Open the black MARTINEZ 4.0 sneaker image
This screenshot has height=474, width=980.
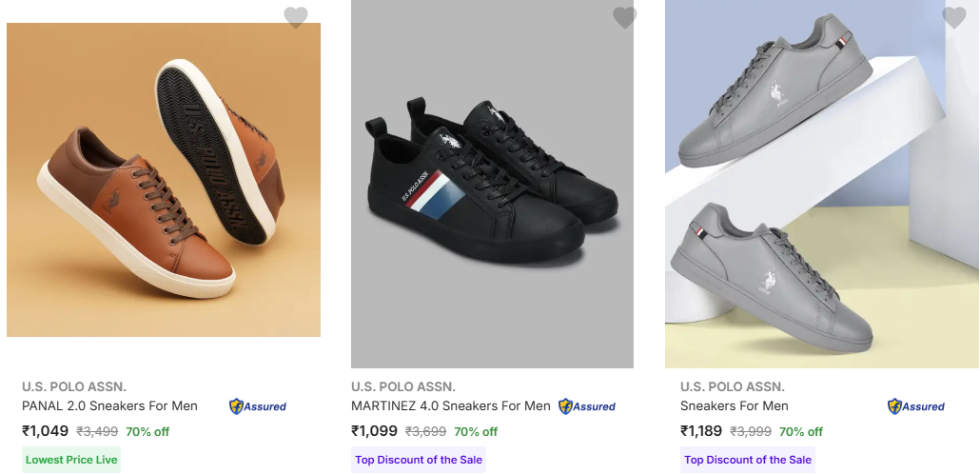point(492,186)
